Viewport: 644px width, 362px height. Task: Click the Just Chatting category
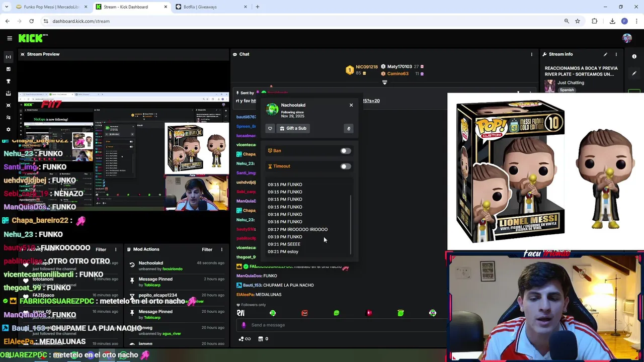(571, 82)
